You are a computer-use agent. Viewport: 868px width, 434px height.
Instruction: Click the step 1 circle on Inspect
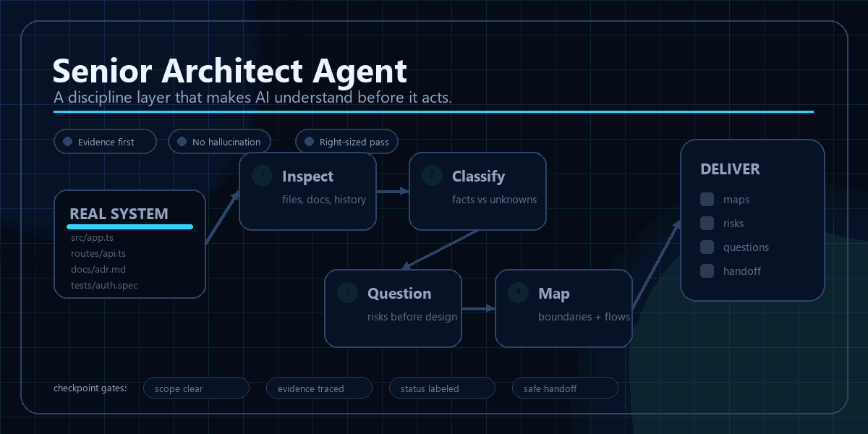(x=262, y=176)
